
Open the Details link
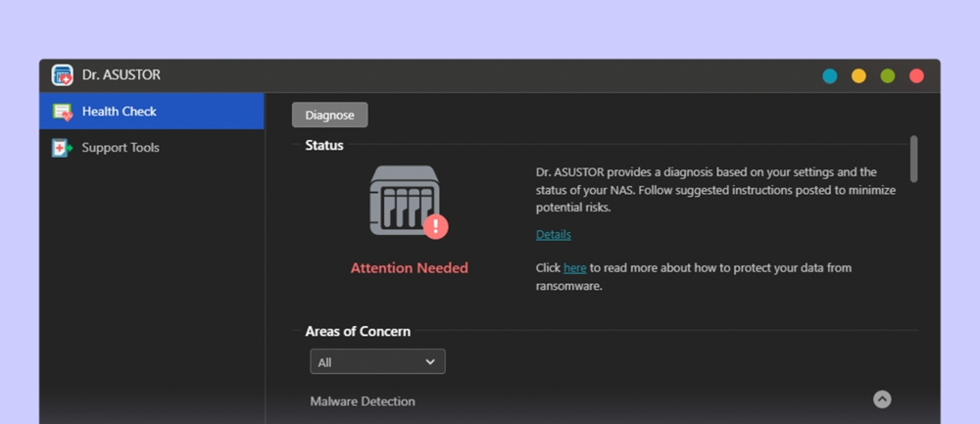point(553,235)
